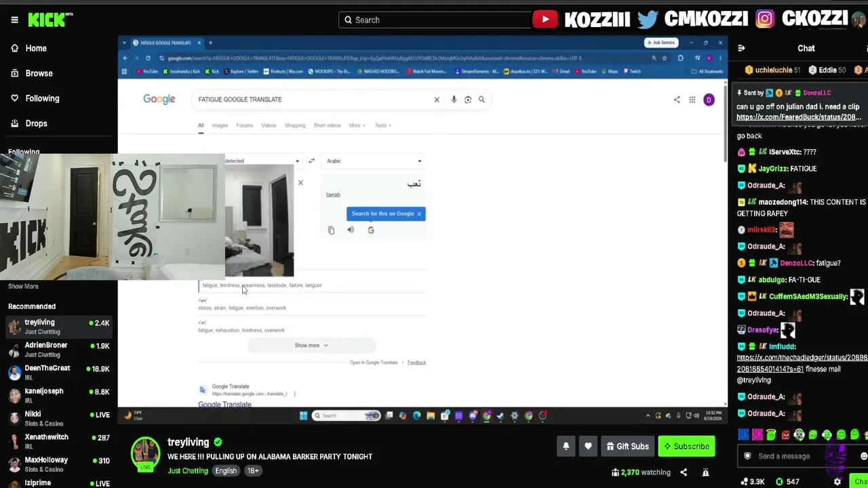868x488 pixels.
Task: Open recommended channel kaneljoseph
Action: [59, 396]
